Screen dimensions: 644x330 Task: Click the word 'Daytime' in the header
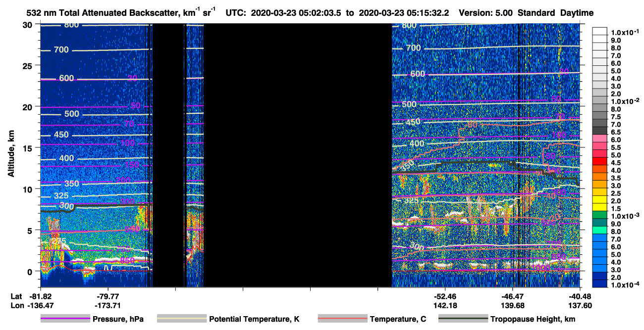[x=577, y=13]
